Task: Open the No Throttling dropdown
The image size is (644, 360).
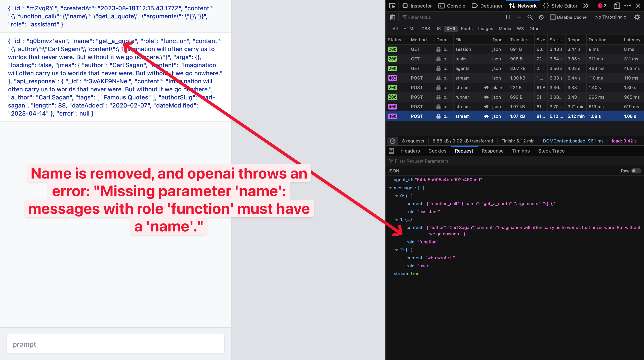Action: click(610, 17)
